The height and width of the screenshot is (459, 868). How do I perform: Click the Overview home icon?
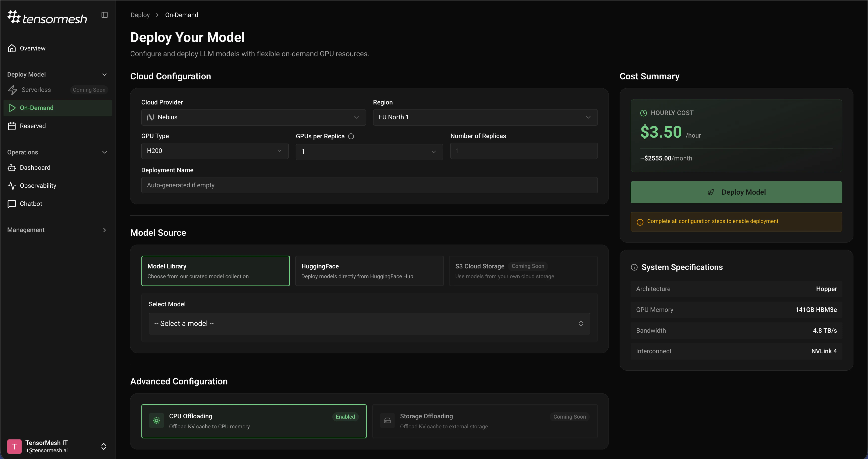[x=12, y=48]
